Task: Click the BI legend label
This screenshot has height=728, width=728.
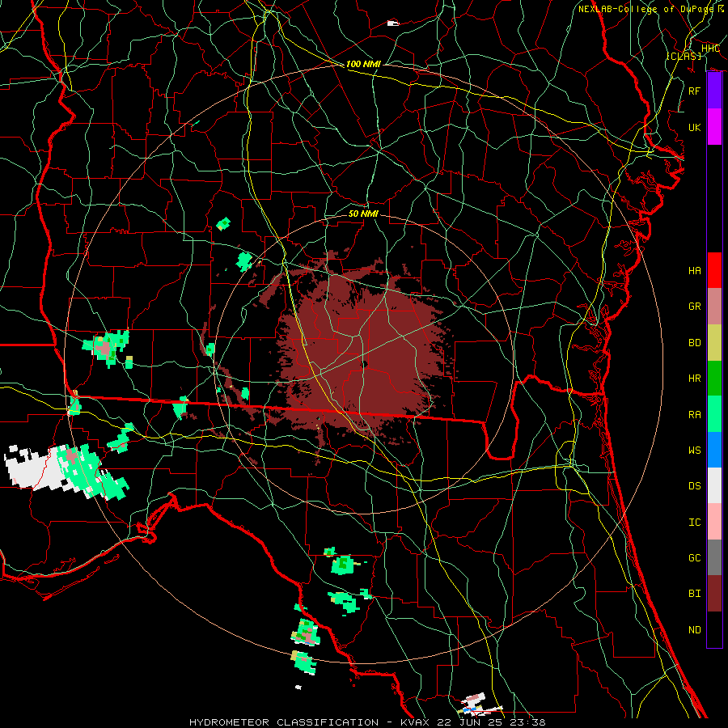Action: [694, 594]
